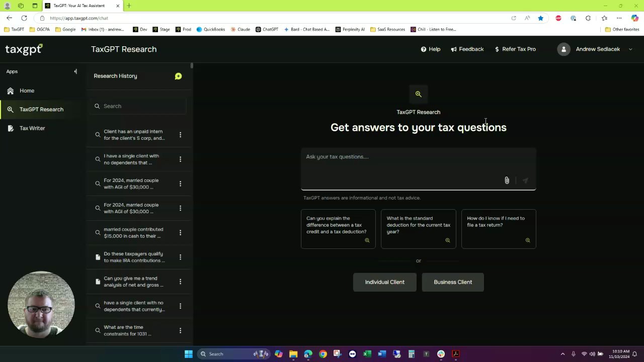Select TaxGPT Research in the sidebar
This screenshot has height=362, width=644.
(41, 110)
